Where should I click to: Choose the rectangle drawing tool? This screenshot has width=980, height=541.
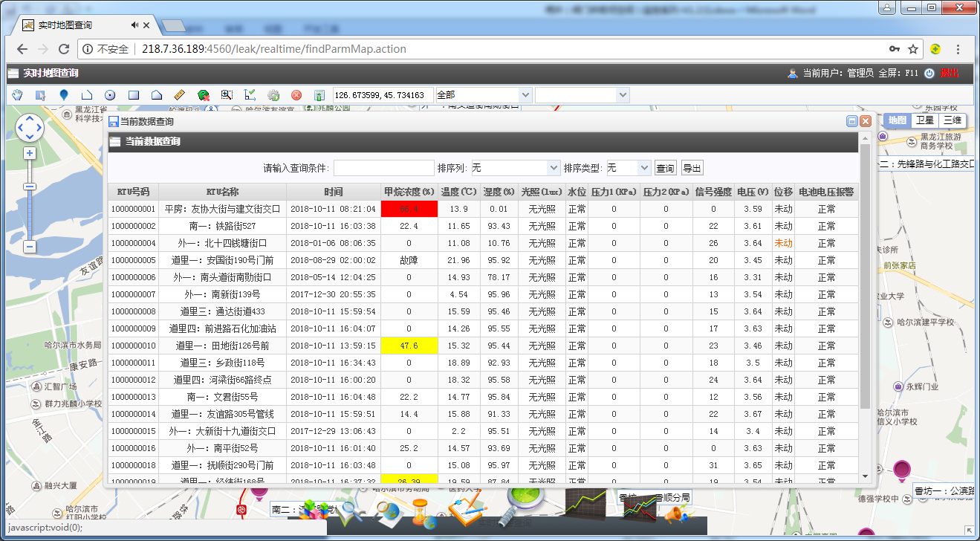[x=134, y=95]
